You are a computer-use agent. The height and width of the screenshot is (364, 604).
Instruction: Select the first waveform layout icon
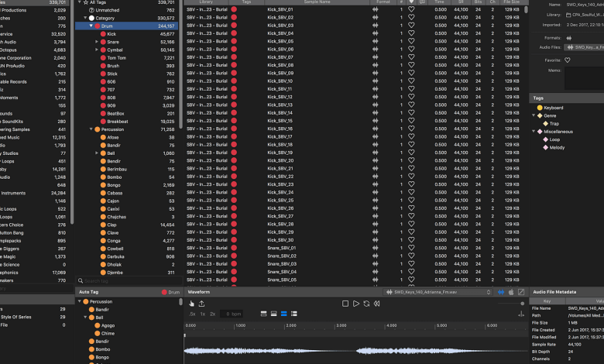click(x=263, y=314)
